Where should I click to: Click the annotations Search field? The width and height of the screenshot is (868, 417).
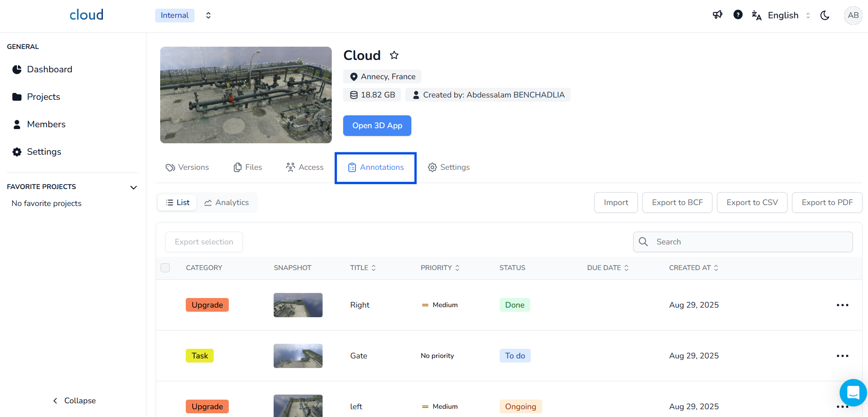click(x=750, y=242)
